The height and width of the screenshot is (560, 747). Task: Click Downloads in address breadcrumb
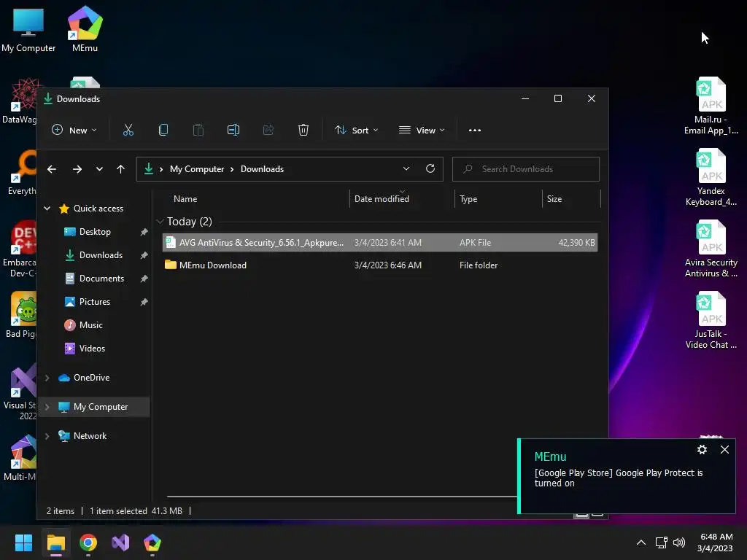point(262,169)
